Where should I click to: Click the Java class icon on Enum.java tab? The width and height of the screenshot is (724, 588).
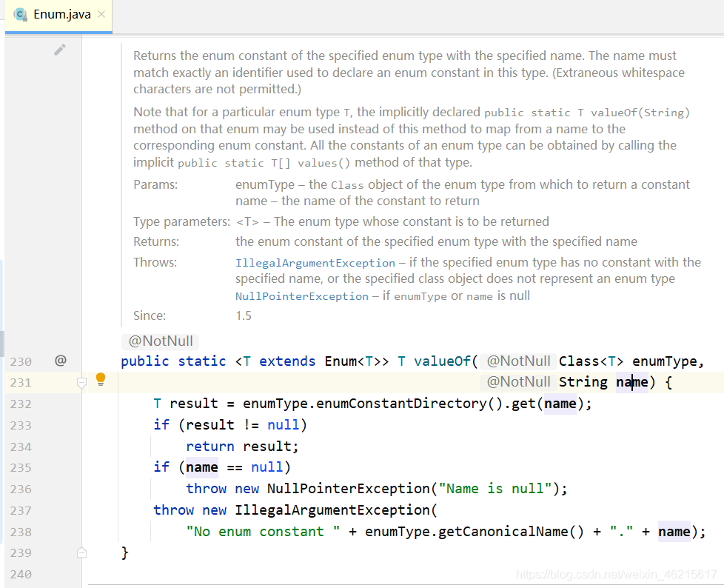[x=20, y=14]
